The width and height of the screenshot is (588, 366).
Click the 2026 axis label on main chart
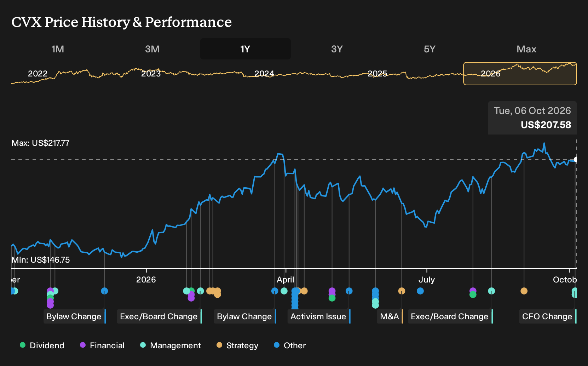point(146,280)
